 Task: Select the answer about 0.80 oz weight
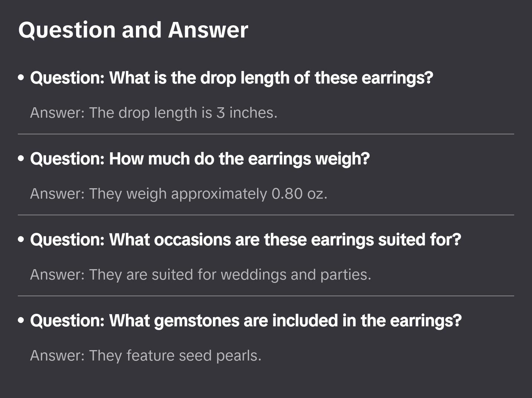pos(178,194)
